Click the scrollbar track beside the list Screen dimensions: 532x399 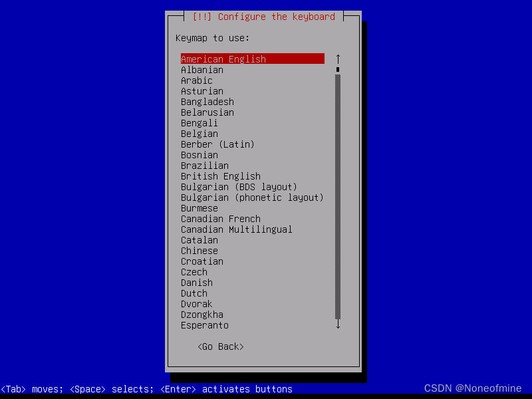338,197
